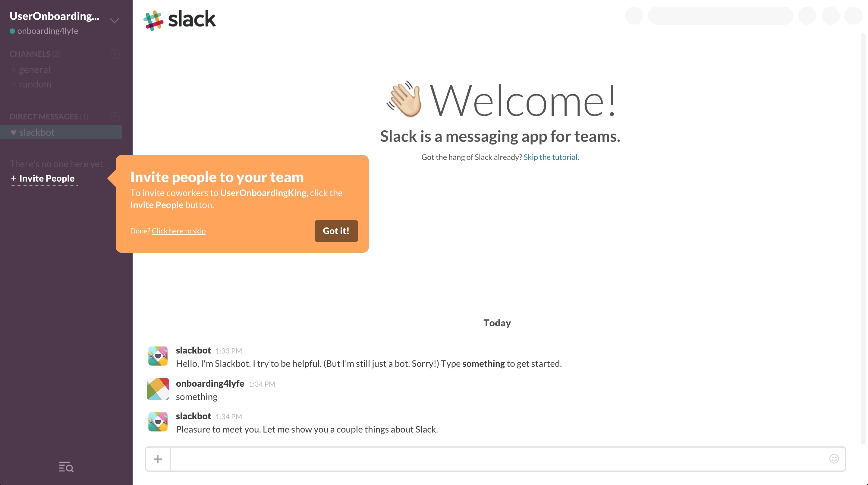
Task: Open the emoji picker smiley icon
Action: coord(834,459)
